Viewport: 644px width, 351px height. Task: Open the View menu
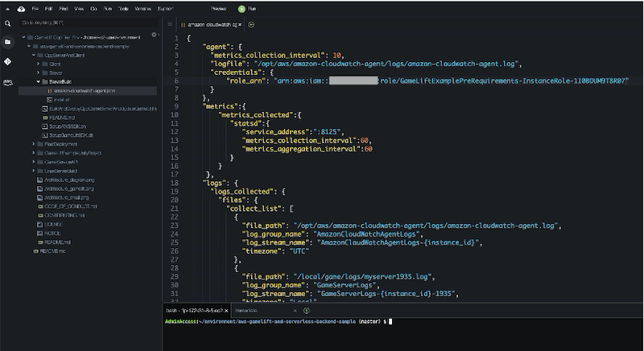pos(79,9)
